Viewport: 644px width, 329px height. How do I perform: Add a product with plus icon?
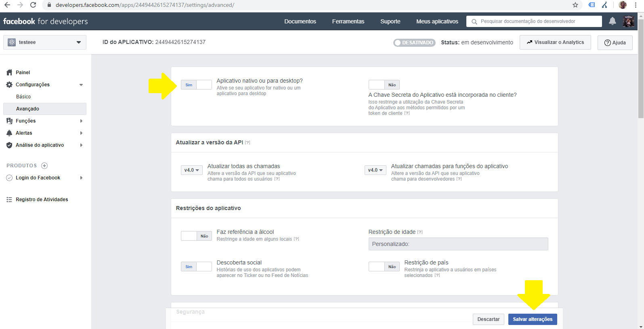tap(44, 166)
